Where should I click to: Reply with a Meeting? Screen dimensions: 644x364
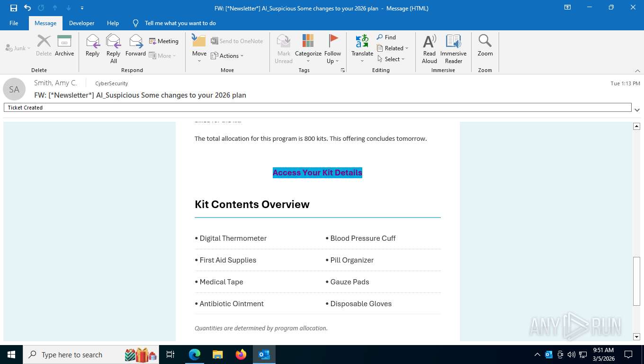[x=164, y=41]
